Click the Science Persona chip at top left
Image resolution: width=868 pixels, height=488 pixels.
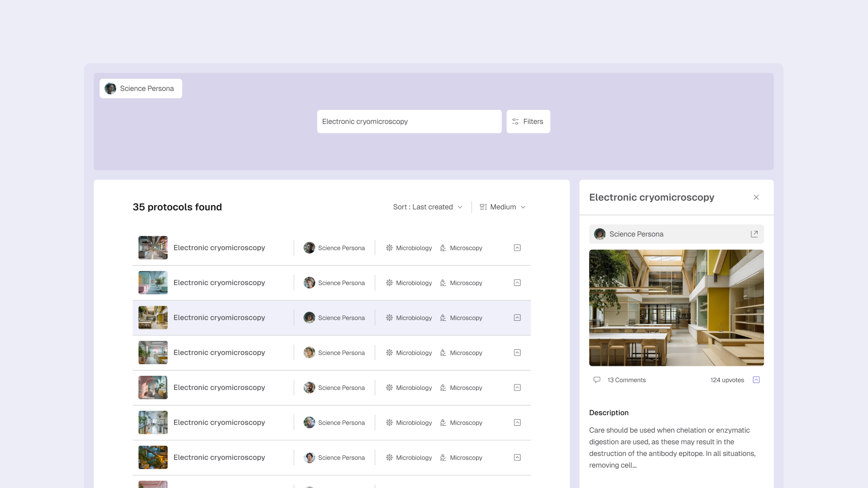click(x=141, y=89)
